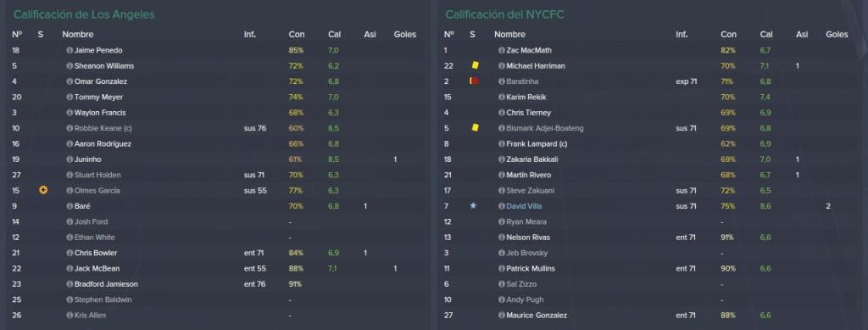Sort NYCFC table by Goles column
The height and width of the screenshot is (330, 868).
837,34
